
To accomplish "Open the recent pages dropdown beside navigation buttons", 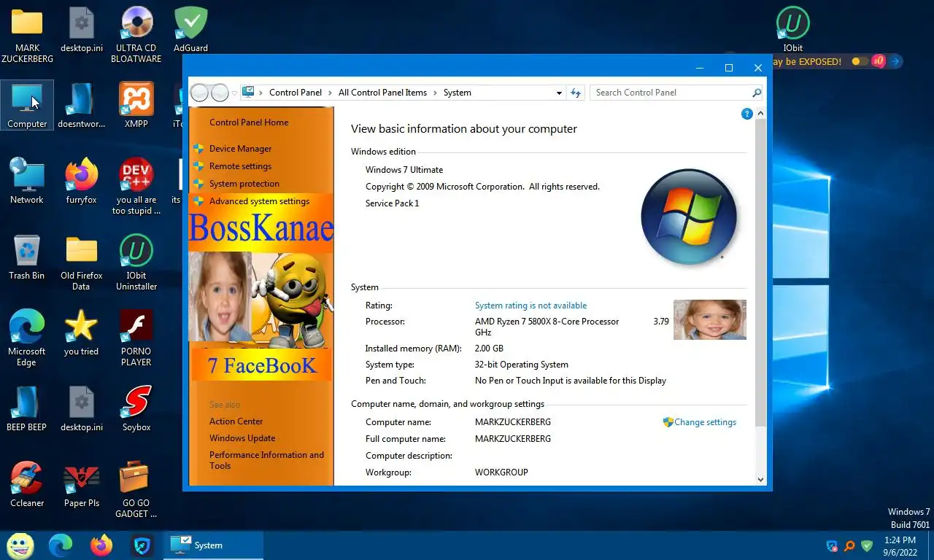I will coord(235,93).
